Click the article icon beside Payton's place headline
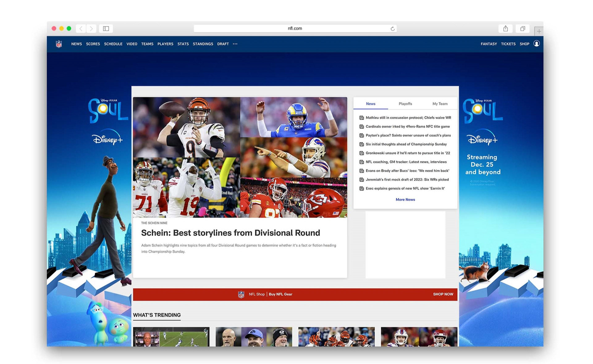 361,136
